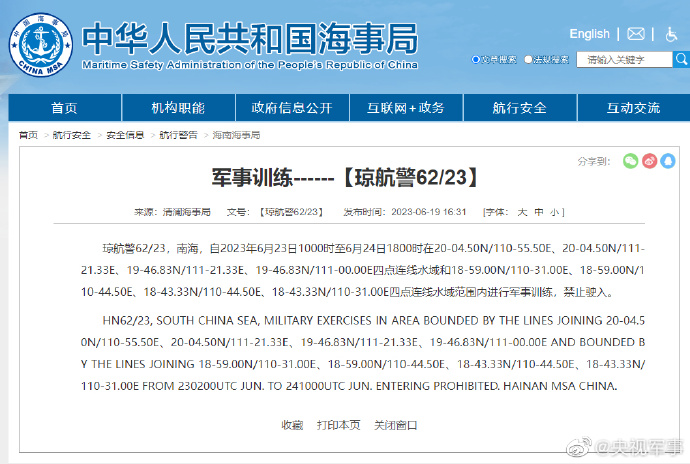Select the first search-type radio button
This screenshot has width=690, height=464.
(475, 59)
